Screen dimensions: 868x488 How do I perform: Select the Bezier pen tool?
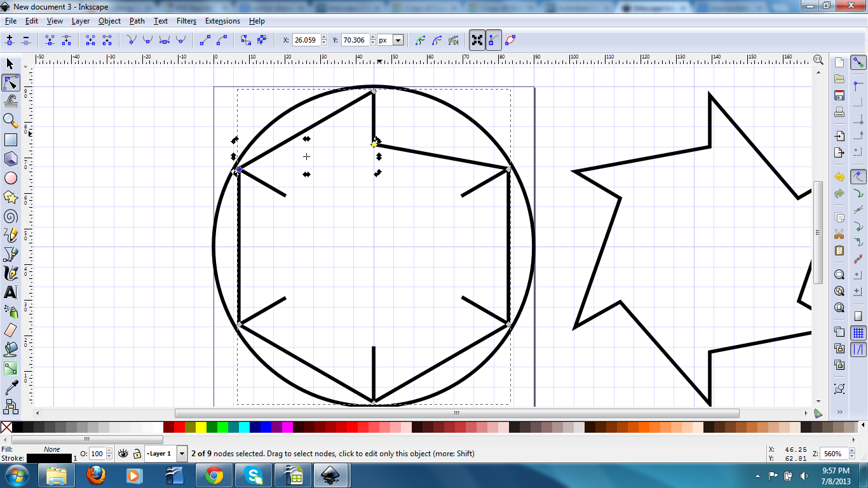coord(10,254)
